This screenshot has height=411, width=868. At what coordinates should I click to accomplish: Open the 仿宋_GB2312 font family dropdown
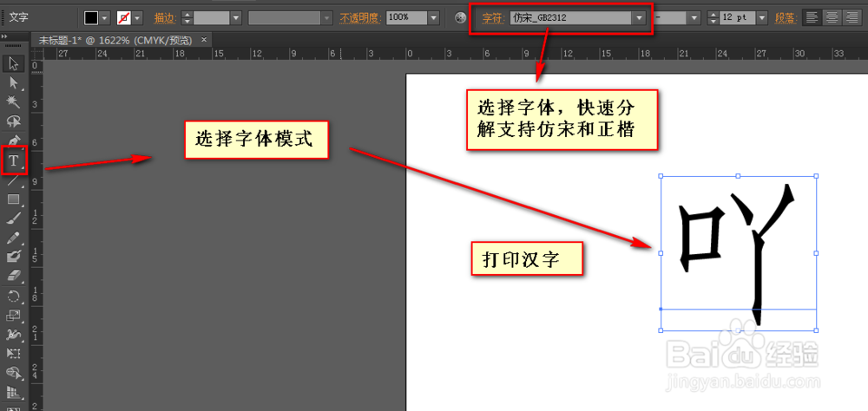[640, 17]
